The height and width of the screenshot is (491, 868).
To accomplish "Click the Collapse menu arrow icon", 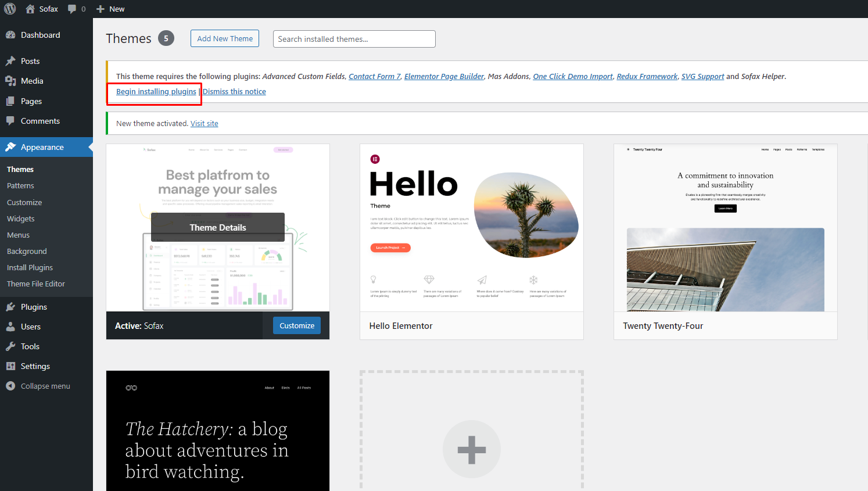I will tap(10, 386).
